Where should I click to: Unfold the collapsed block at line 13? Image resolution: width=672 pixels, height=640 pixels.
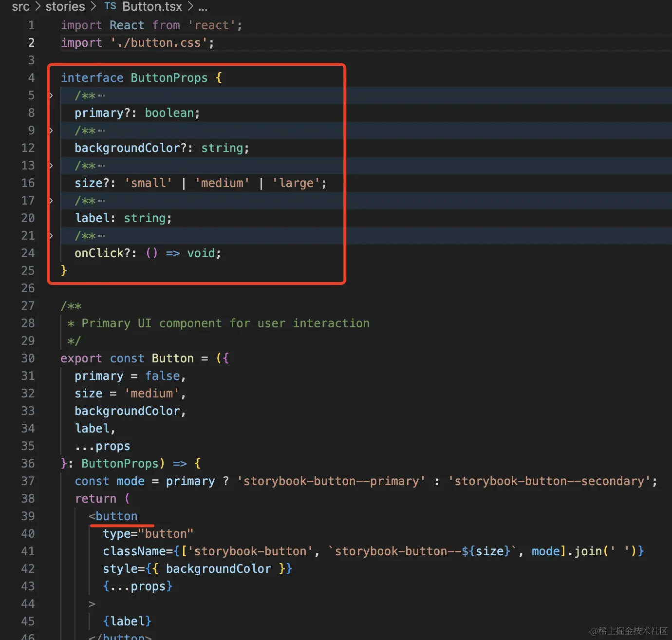(51, 166)
